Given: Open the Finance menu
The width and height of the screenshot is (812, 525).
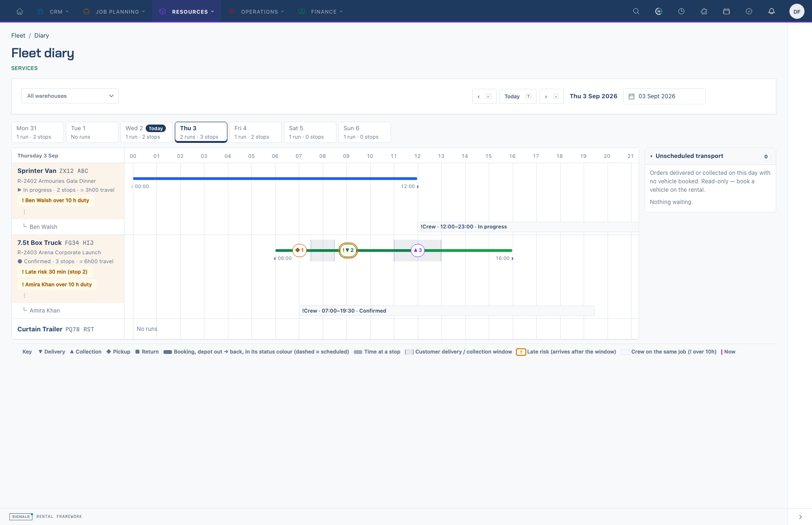Looking at the screenshot, I should (321, 11).
